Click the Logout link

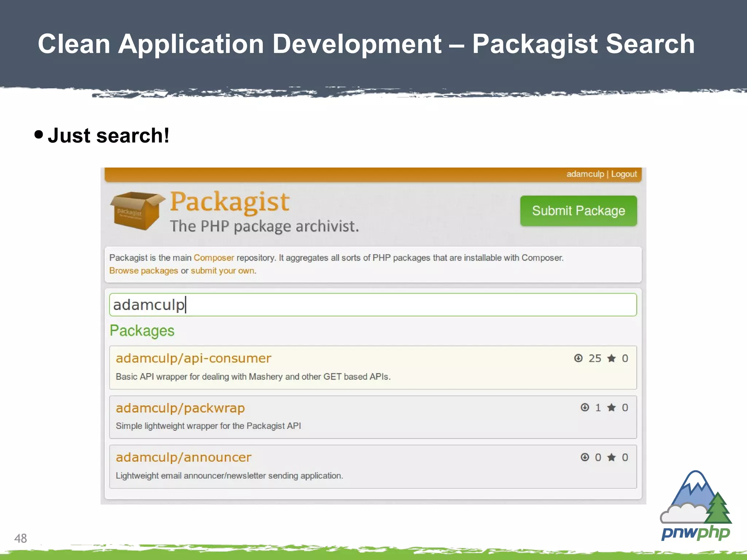tap(624, 174)
